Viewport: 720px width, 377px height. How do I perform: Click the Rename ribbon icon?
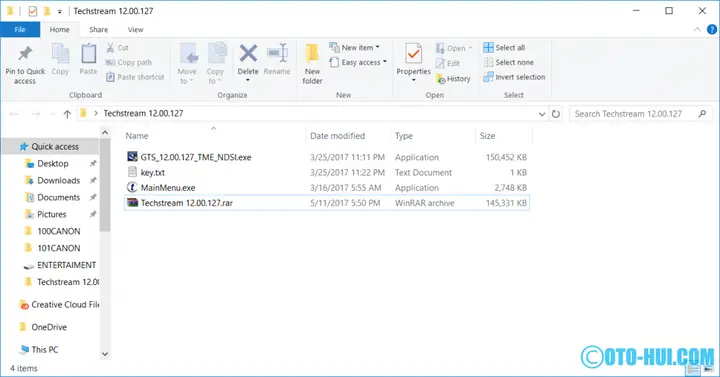[x=277, y=54]
